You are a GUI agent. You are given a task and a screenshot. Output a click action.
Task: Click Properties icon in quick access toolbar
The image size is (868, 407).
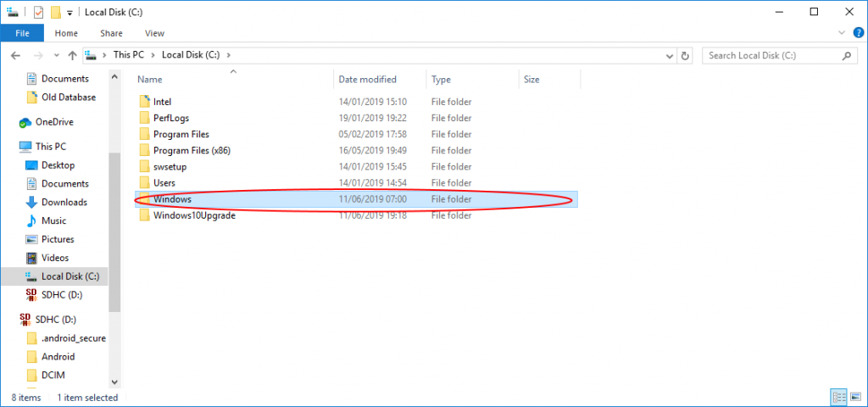[38, 12]
